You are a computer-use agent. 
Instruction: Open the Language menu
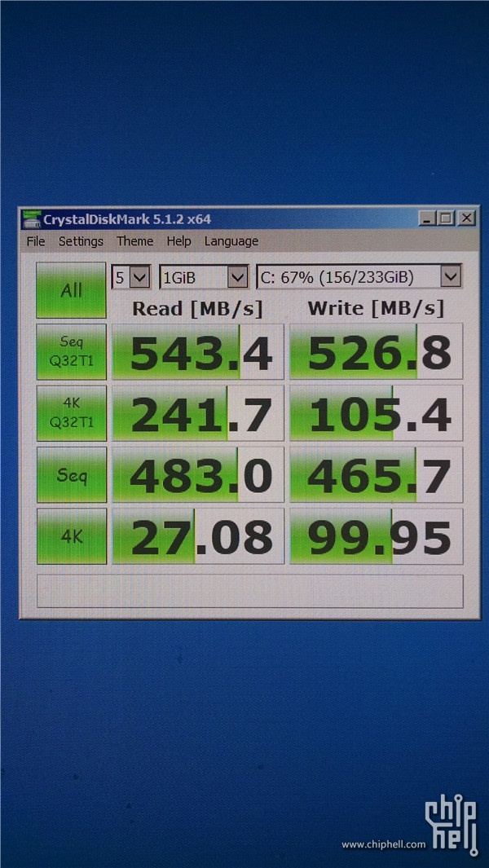coord(231,241)
